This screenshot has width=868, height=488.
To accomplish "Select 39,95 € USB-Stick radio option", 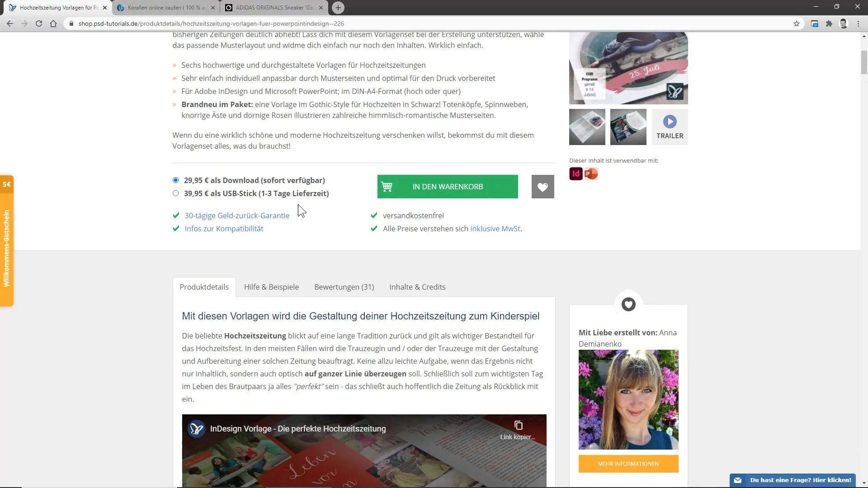I will coord(175,193).
